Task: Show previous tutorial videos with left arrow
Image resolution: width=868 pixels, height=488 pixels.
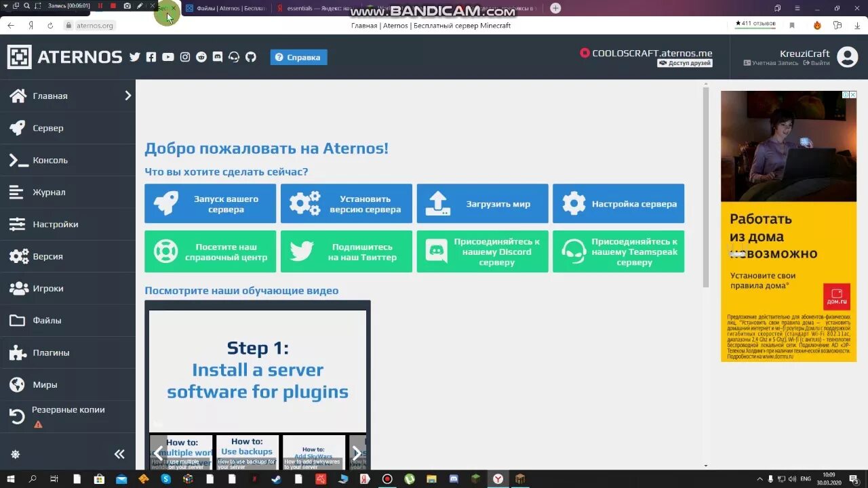Action: [x=158, y=453]
